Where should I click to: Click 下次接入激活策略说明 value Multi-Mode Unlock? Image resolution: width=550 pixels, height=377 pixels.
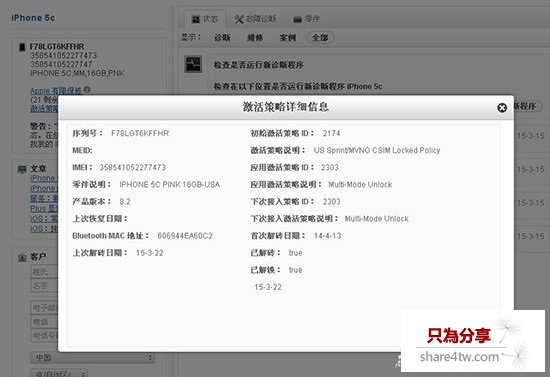coord(377,219)
